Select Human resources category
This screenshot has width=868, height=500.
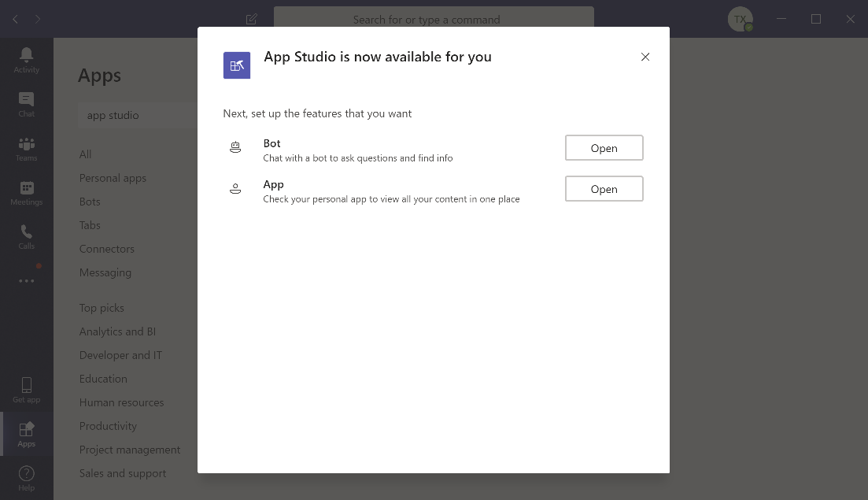click(x=121, y=402)
